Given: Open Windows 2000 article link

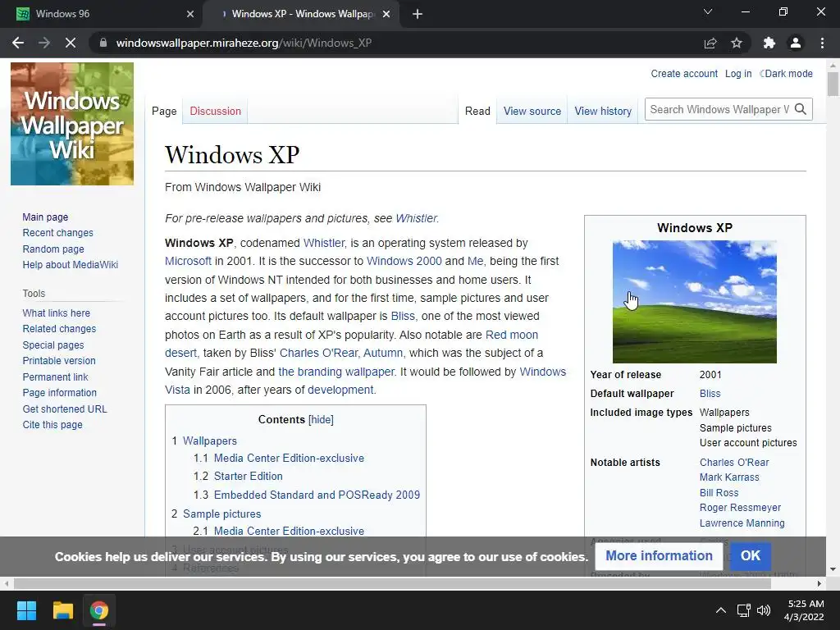Looking at the screenshot, I should 404,261.
